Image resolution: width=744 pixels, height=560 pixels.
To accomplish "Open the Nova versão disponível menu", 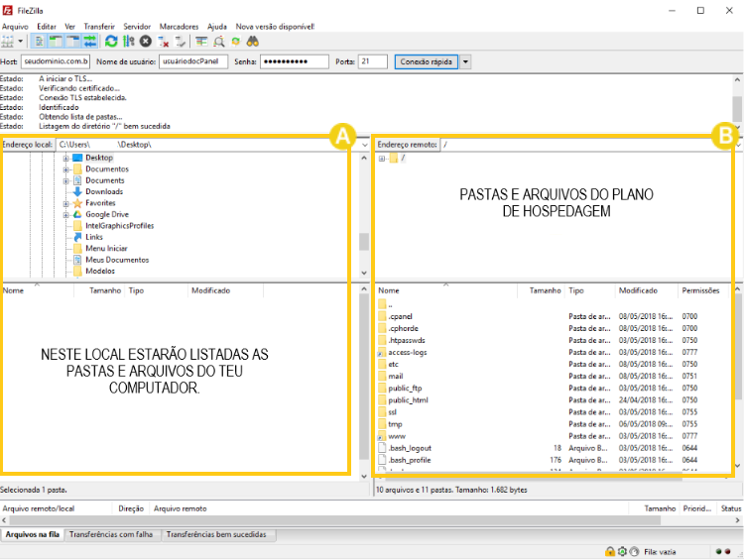I will click(275, 27).
